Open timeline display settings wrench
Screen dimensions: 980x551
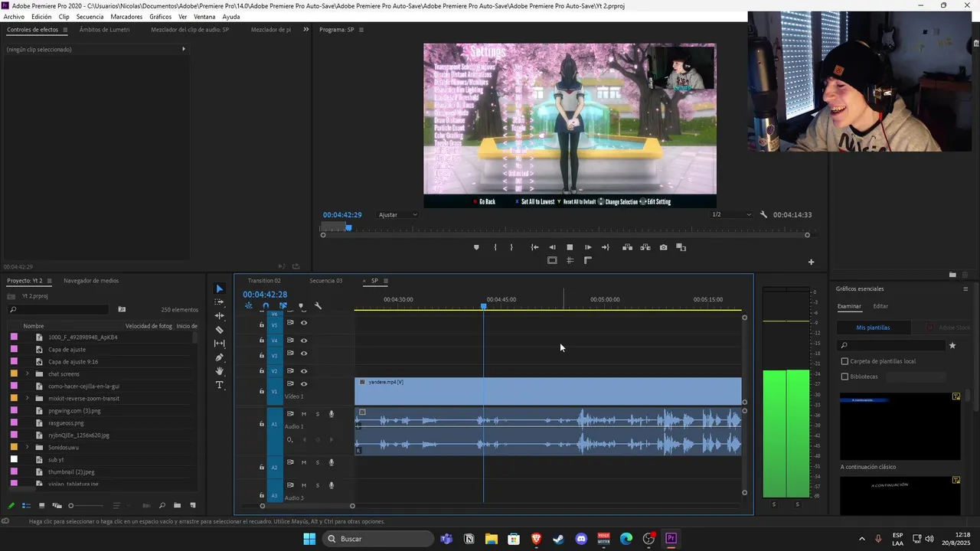[x=318, y=306]
